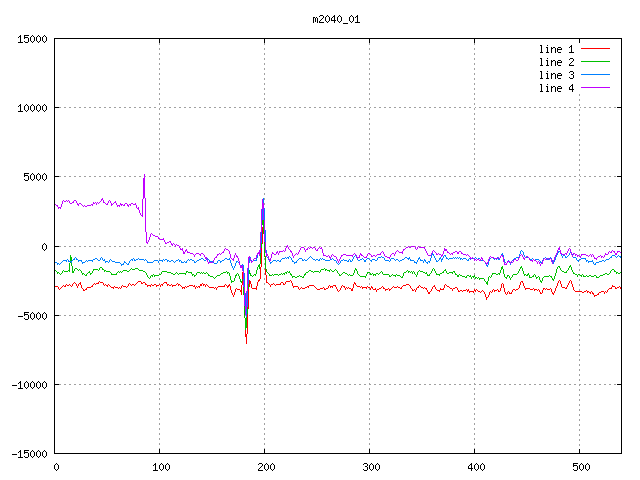Click the x-axis label 200

click(266, 467)
